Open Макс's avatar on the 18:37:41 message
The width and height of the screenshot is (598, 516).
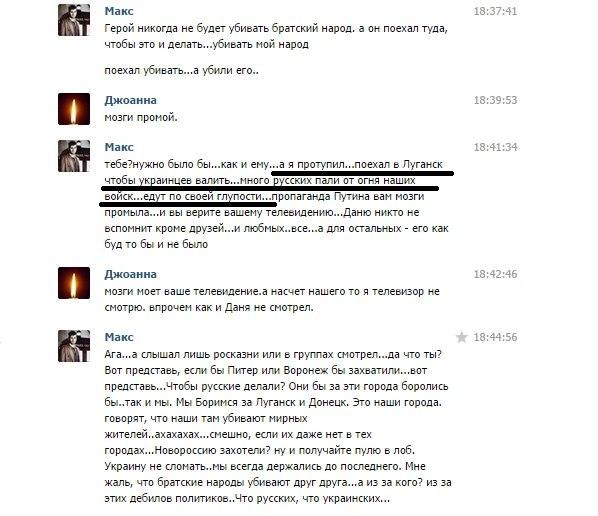74,20
